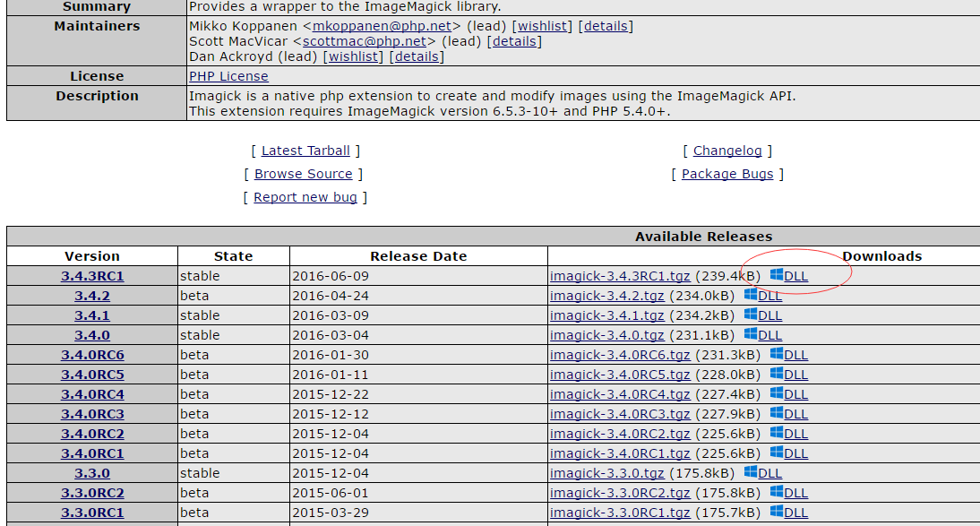Viewport: 980px width, 526px height.
Task: Open the DLL link for 3.4.0RC3
Action: tap(795, 414)
